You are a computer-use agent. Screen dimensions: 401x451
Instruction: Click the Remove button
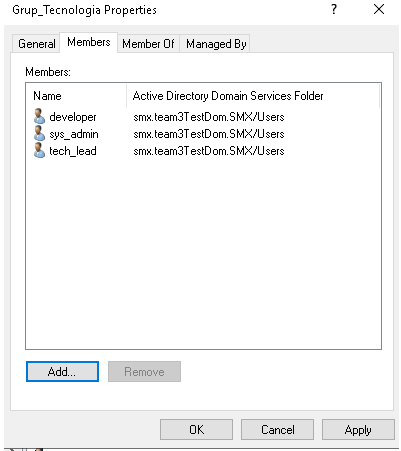pos(144,371)
